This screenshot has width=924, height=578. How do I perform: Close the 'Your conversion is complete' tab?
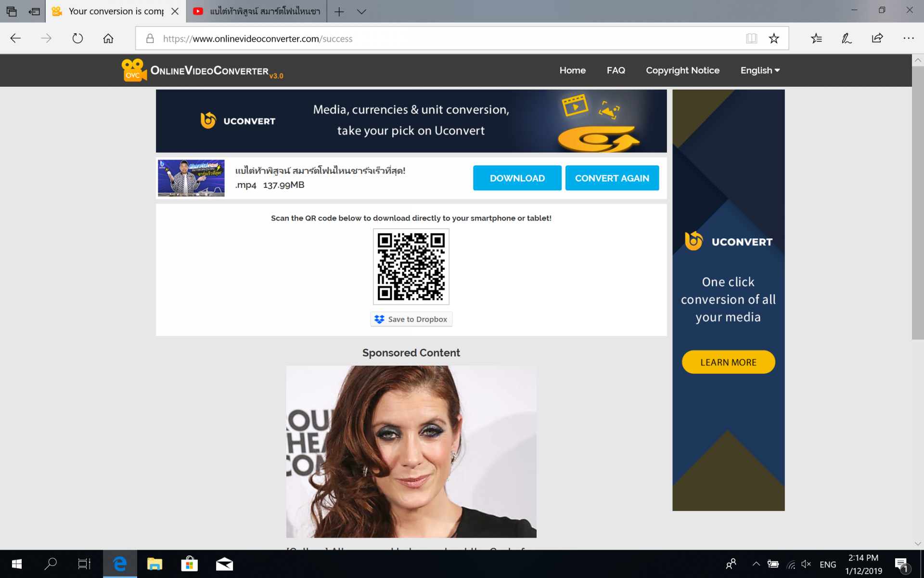(175, 11)
